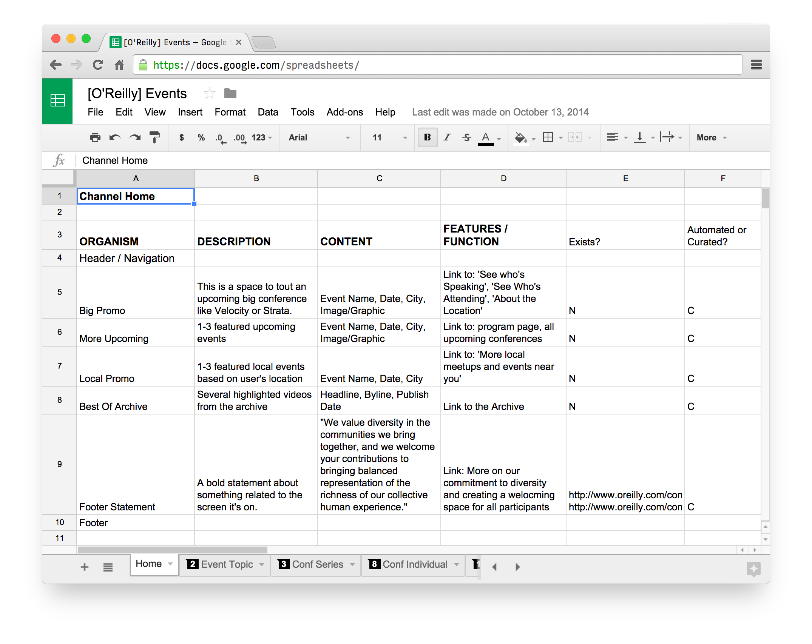Open the all sheets list
Viewport: 812px width, 644px height.
[x=108, y=567]
